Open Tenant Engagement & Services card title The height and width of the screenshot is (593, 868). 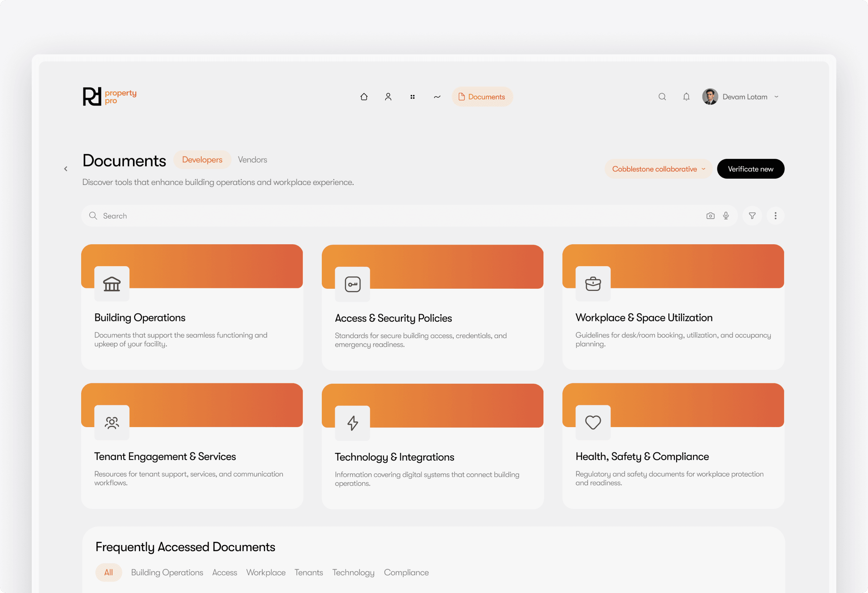pyautogui.click(x=165, y=456)
